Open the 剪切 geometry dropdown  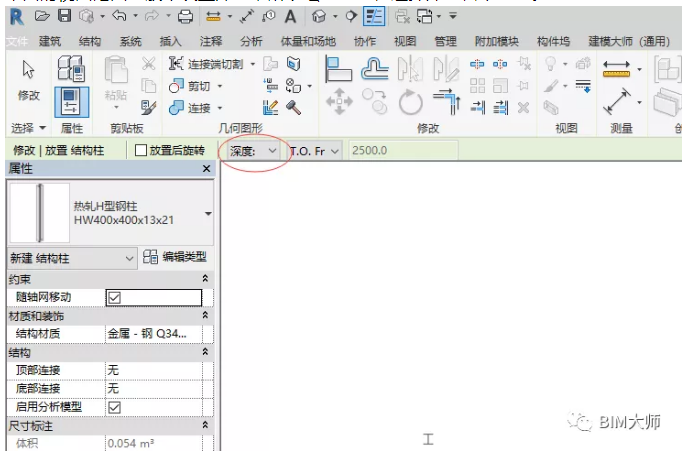(220, 86)
